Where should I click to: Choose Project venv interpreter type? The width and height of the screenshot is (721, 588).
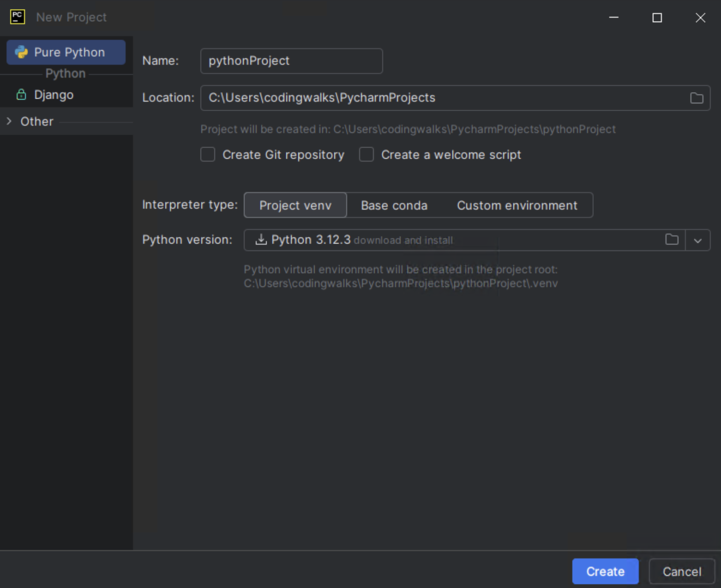coord(295,205)
